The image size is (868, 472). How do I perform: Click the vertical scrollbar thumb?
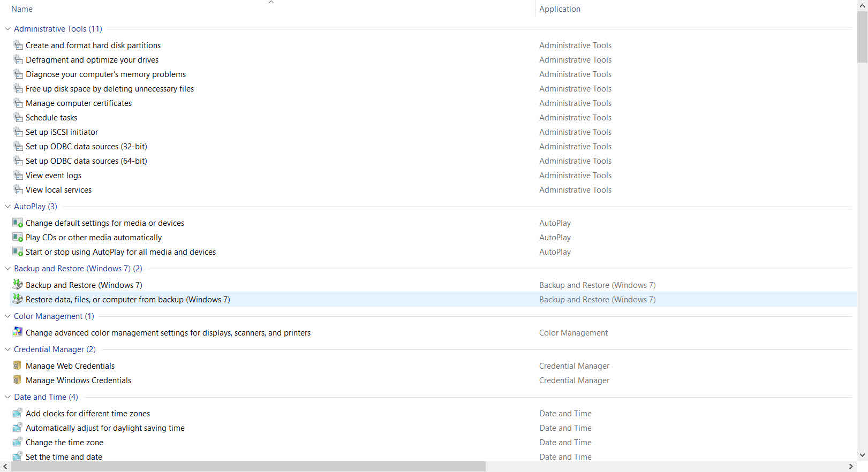tap(862, 37)
